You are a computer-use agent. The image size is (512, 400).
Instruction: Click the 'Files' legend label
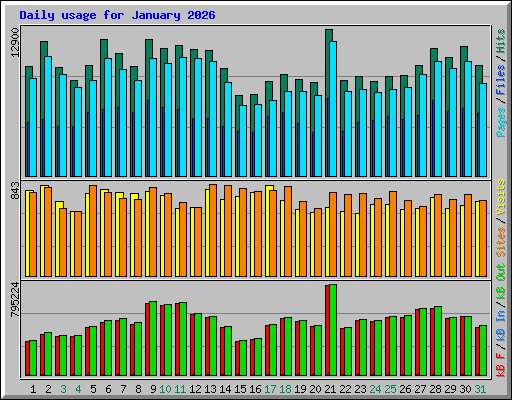[501, 80]
